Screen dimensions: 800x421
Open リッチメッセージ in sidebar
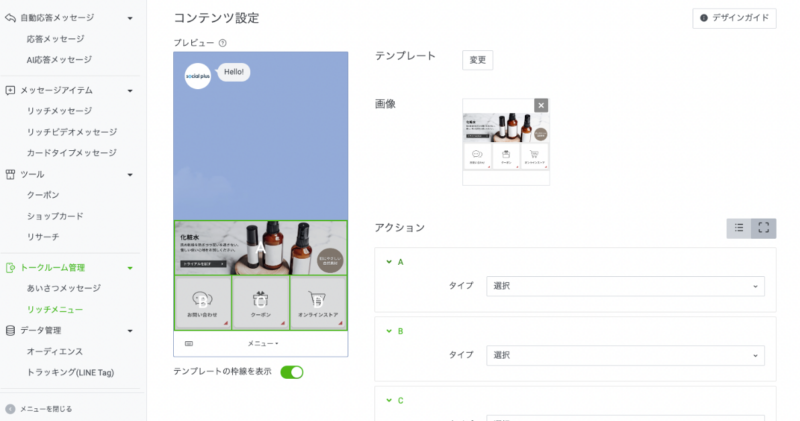[59, 111]
